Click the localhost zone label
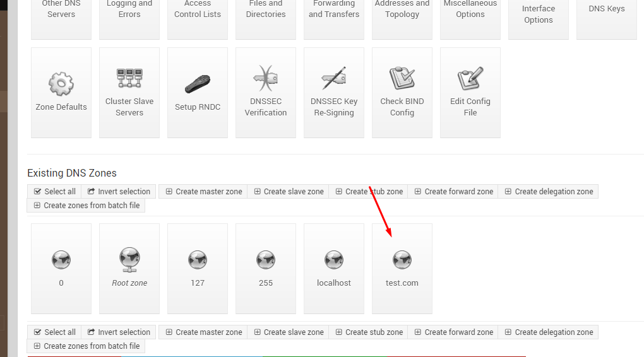This screenshot has width=644, height=357. click(x=334, y=283)
